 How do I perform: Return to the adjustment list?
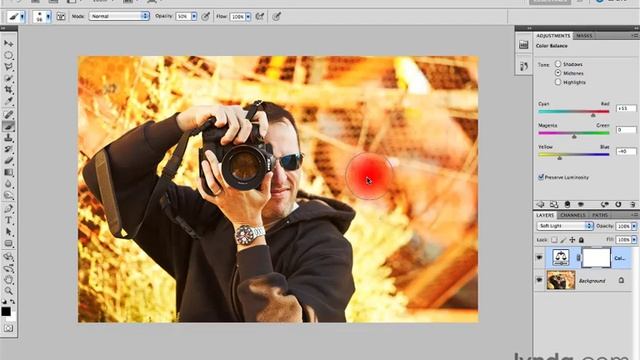(x=541, y=204)
